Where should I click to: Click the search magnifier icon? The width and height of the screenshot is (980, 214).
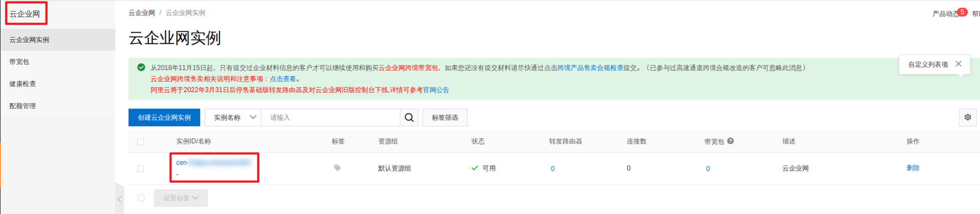[409, 117]
